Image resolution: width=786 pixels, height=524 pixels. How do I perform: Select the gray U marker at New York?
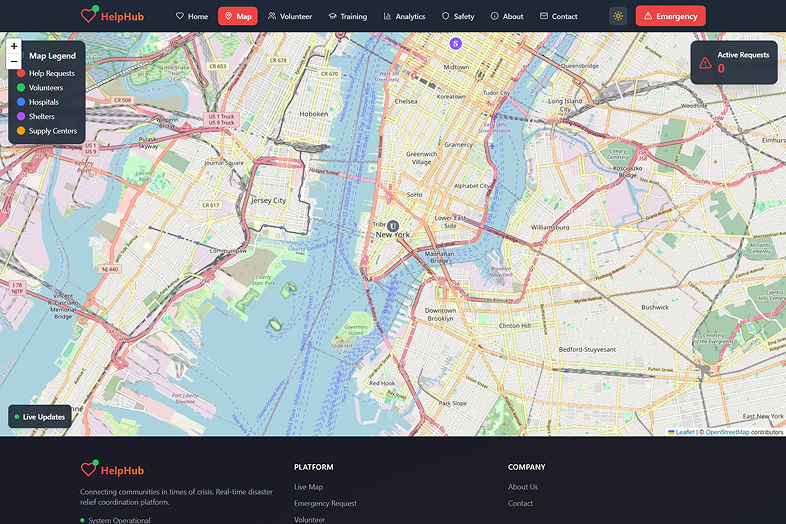click(393, 226)
